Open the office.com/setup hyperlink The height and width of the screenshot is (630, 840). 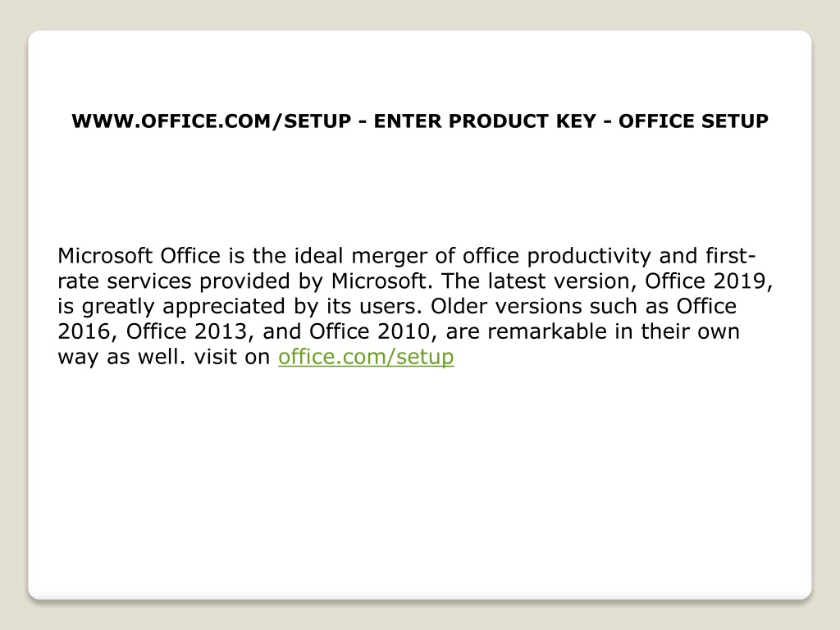tap(366, 357)
